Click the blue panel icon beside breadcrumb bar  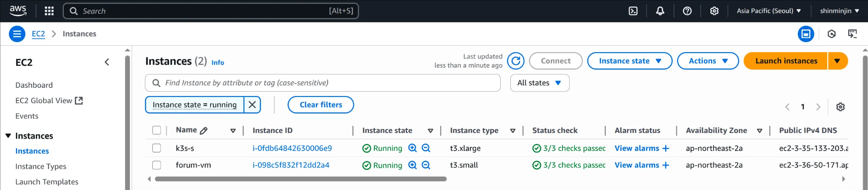pyautogui.click(x=806, y=34)
